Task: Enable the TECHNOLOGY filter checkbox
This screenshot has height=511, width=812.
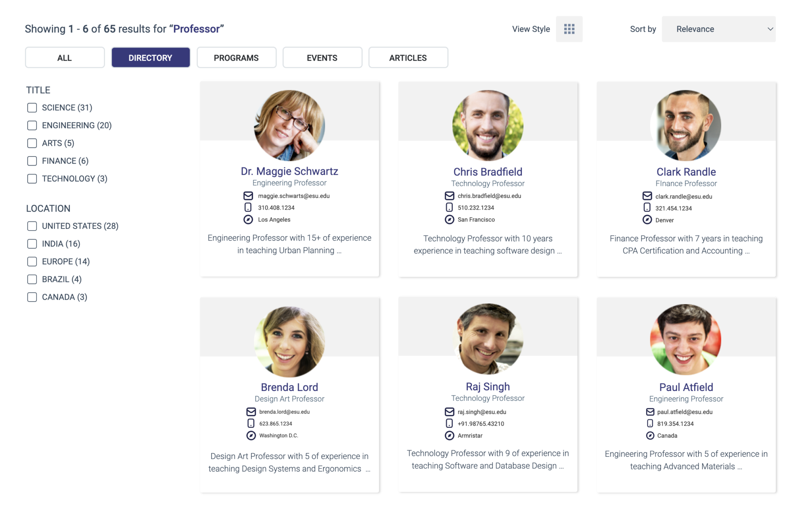Action: tap(32, 179)
